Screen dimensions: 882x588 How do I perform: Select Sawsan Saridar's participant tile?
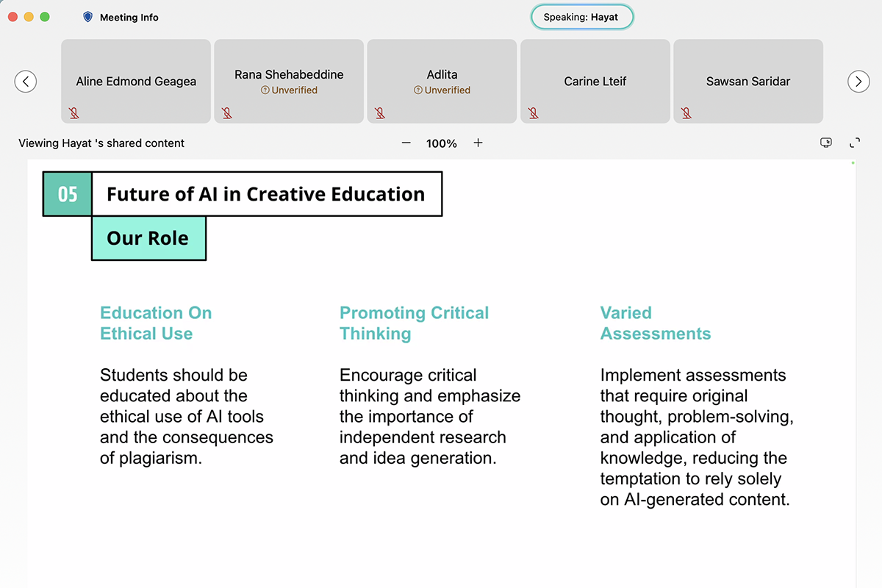[748, 81]
